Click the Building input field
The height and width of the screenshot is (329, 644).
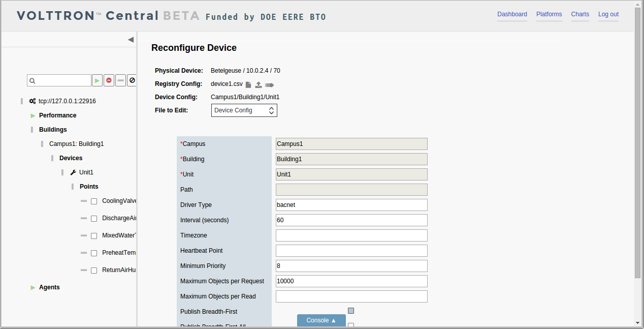[351, 159]
